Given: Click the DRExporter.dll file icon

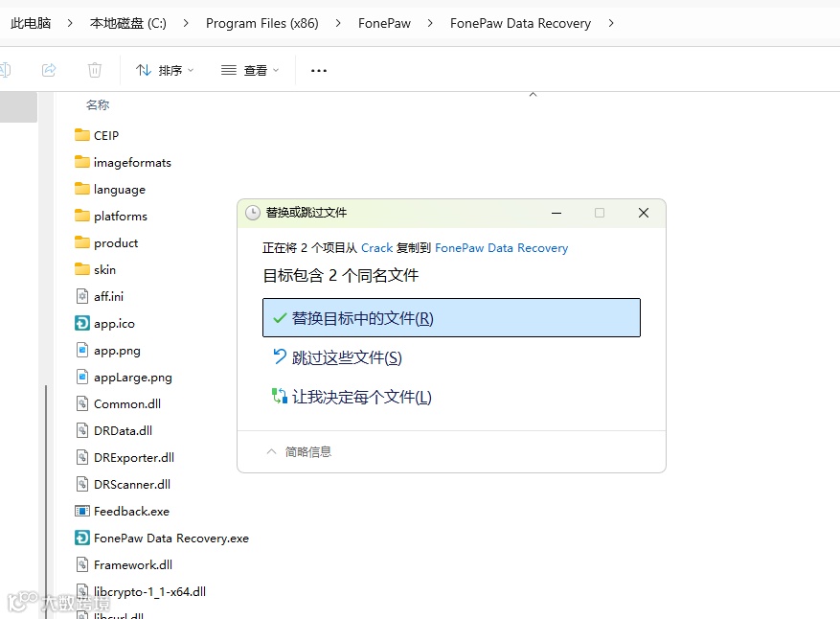Looking at the screenshot, I should [x=82, y=457].
